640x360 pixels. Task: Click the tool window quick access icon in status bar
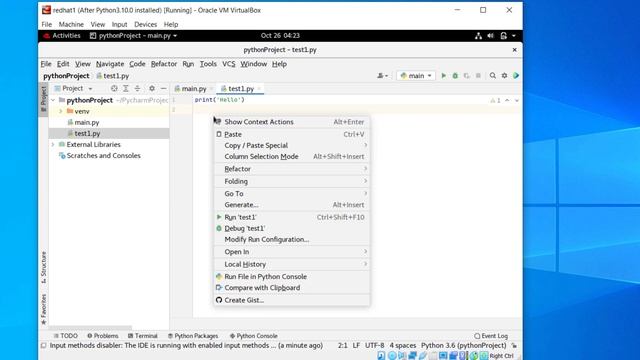[43, 346]
